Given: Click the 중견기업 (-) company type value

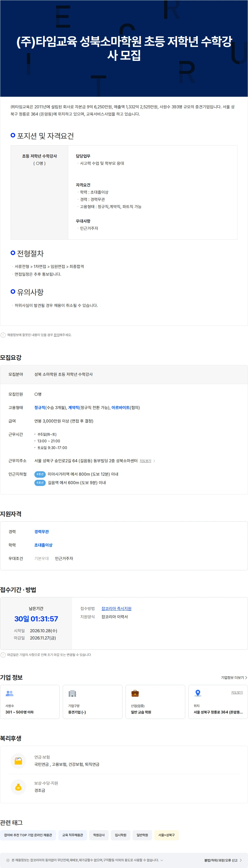Looking at the screenshot, I should pyautogui.click(x=77, y=712).
